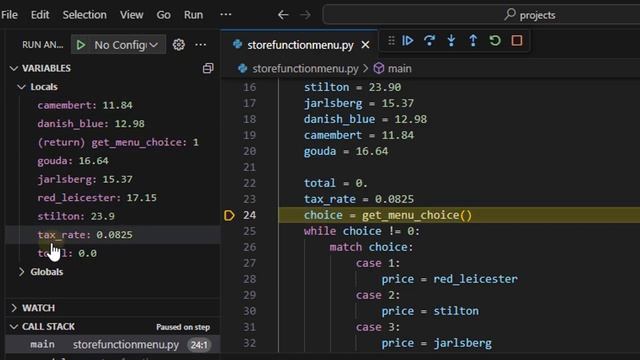The width and height of the screenshot is (640, 360).
Task: Select the main call stack frame
Action: click(x=113, y=344)
